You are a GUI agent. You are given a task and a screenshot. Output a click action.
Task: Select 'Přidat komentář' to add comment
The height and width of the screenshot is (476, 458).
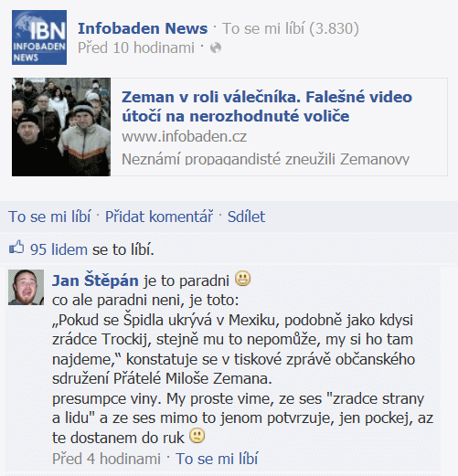pyautogui.click(x=159, y=217)
